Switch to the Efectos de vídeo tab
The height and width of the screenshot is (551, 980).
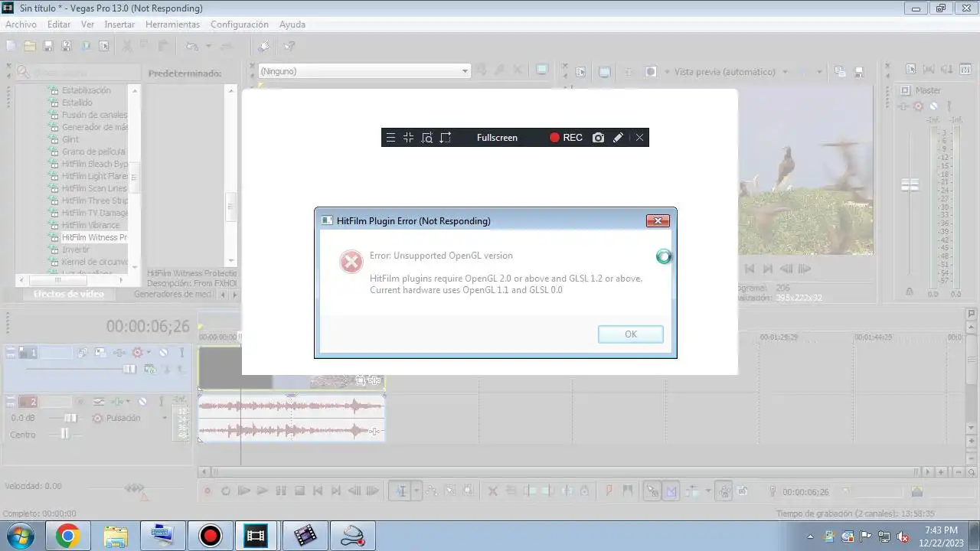coord(68,294)
